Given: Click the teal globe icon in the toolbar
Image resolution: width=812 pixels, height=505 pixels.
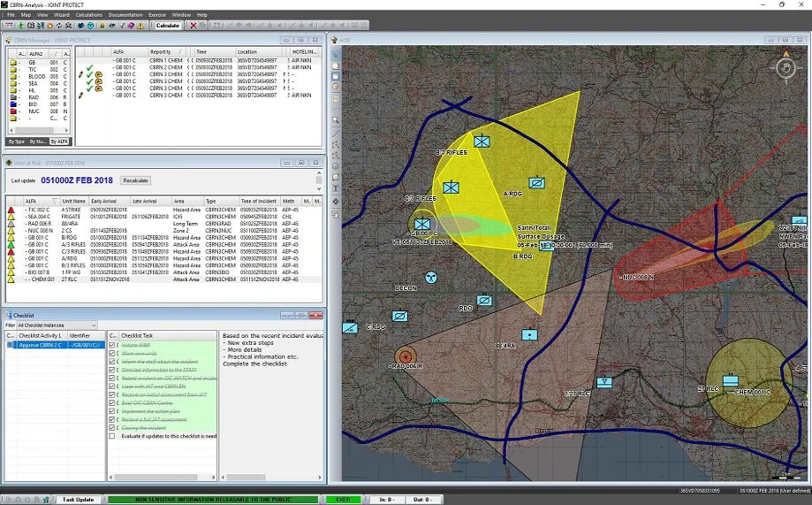Looking at the screenshot, I should (91, 26).
